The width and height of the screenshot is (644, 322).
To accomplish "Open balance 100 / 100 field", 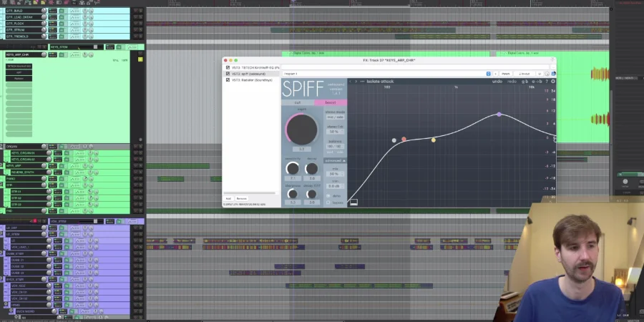I will pos(335,146).
